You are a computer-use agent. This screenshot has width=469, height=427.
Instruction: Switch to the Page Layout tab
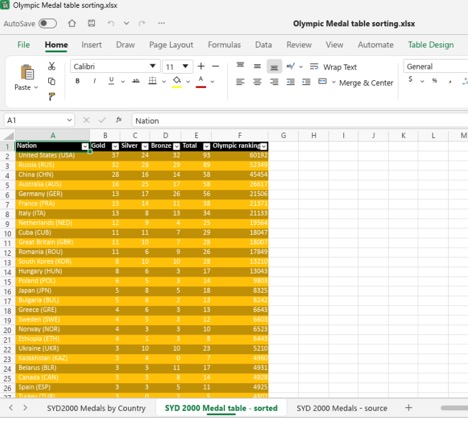tap(171, 45)
